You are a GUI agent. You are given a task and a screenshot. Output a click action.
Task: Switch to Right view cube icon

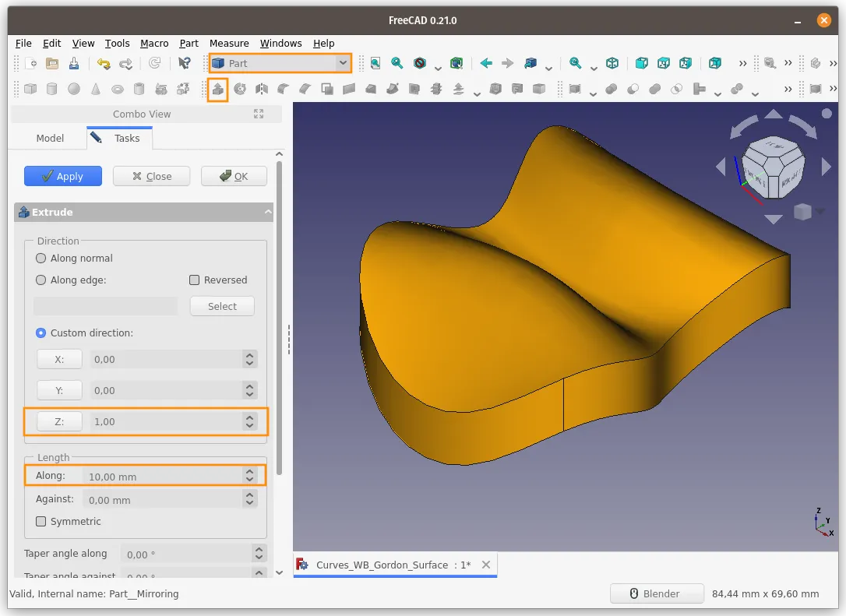[x=686, y=63]
